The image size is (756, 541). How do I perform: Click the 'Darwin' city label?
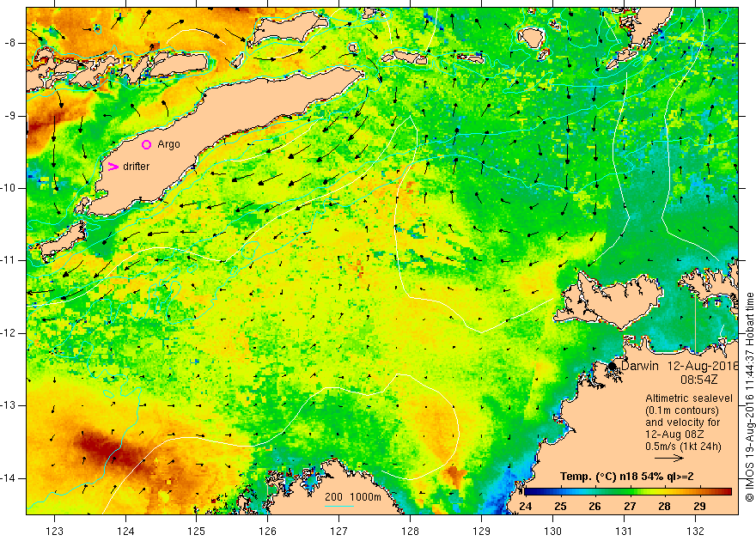640,366
